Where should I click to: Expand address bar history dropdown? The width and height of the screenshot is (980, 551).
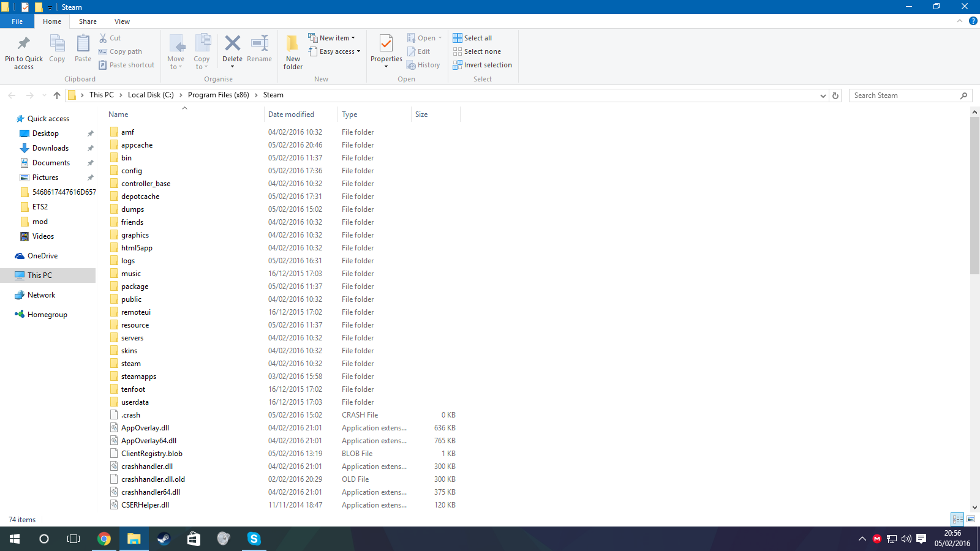[x=823, y=96]
